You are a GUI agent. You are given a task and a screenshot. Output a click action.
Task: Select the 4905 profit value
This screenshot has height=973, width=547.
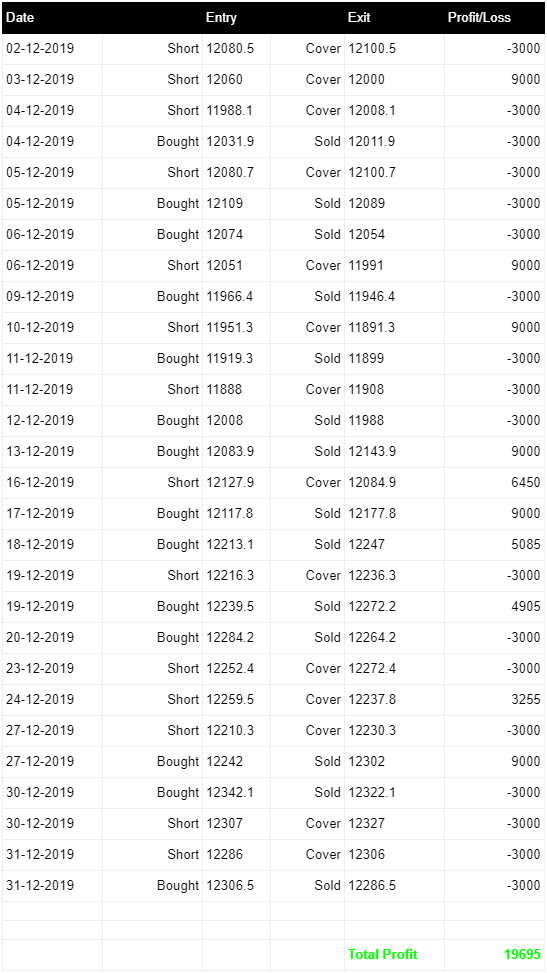[525, 606]
